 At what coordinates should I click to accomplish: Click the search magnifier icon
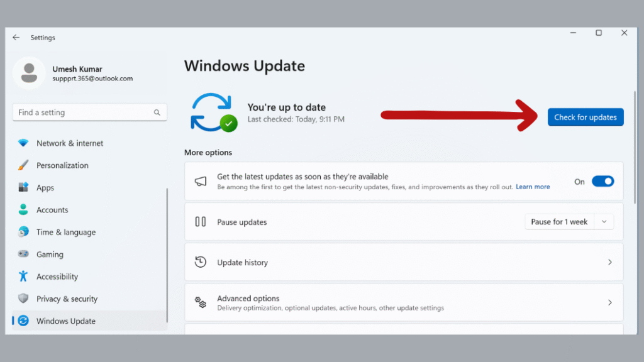click(x=157, y=112)
